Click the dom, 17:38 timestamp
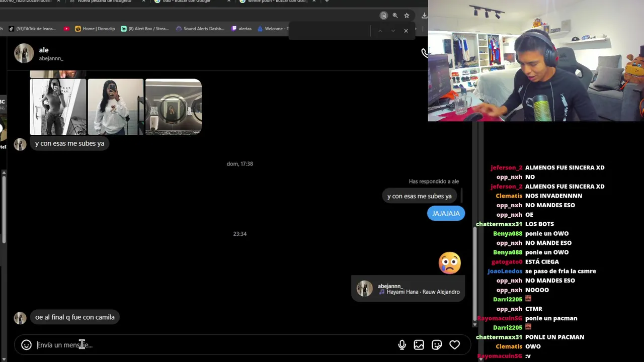 coord(239,163)
